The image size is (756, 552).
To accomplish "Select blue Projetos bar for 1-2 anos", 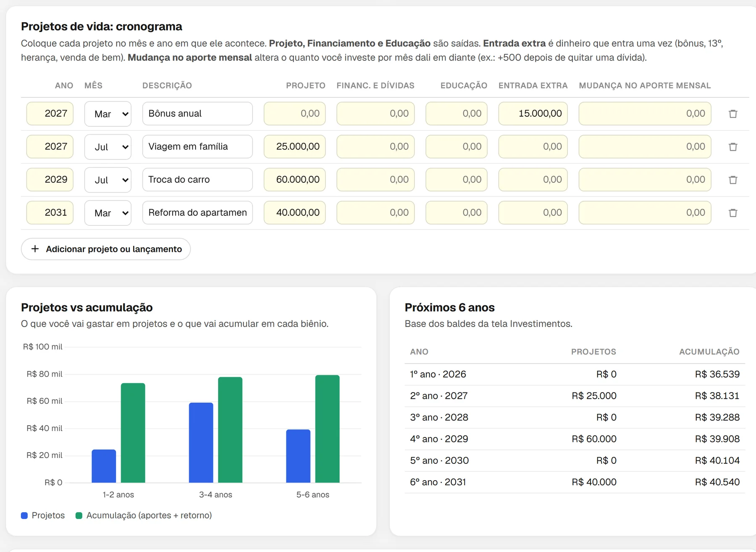I will pyautogui.click(x=104, y=466).
